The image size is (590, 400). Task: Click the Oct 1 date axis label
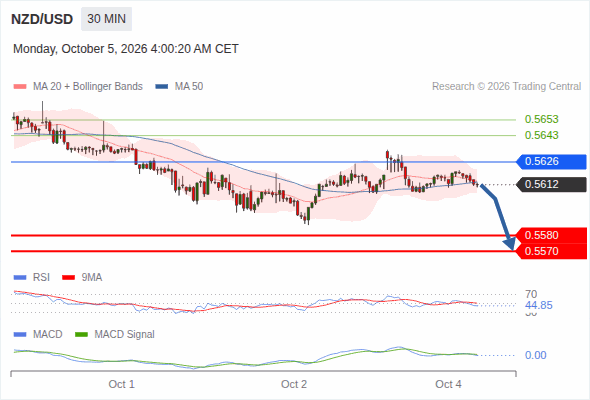click(x=121, y=384)
